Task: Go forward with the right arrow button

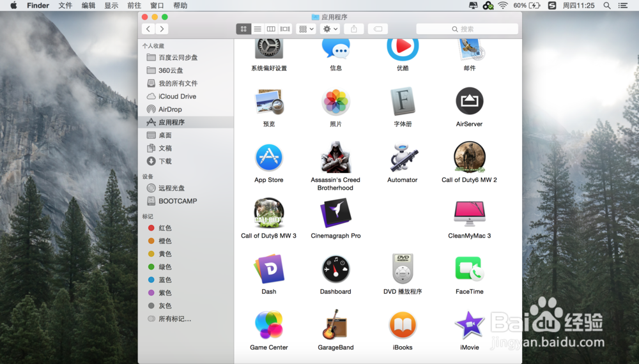Action: point(162,29)
